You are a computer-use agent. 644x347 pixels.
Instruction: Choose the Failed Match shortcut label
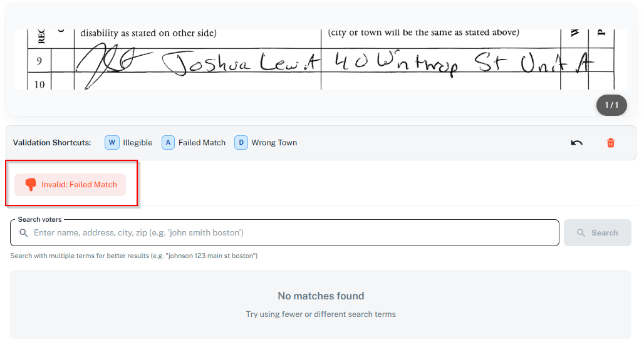pyautogui.click(x=202, y=143)
